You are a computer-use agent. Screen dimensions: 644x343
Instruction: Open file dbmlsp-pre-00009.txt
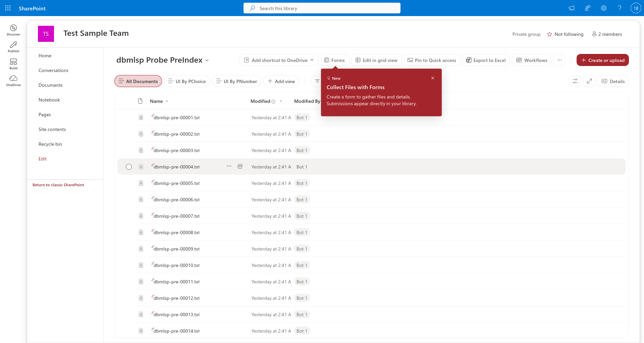tap(176, 249)
